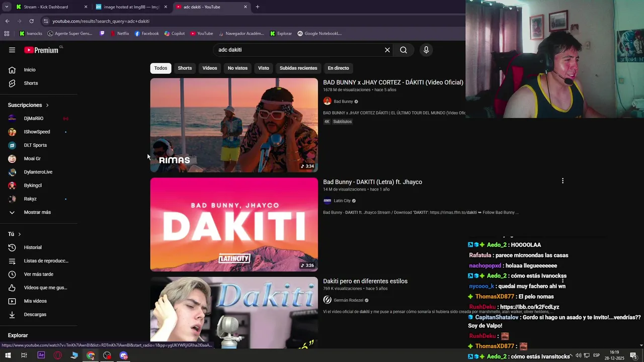Select the Subidas recientes filter chip
The image size is (644, 362).
coord(298,68)
